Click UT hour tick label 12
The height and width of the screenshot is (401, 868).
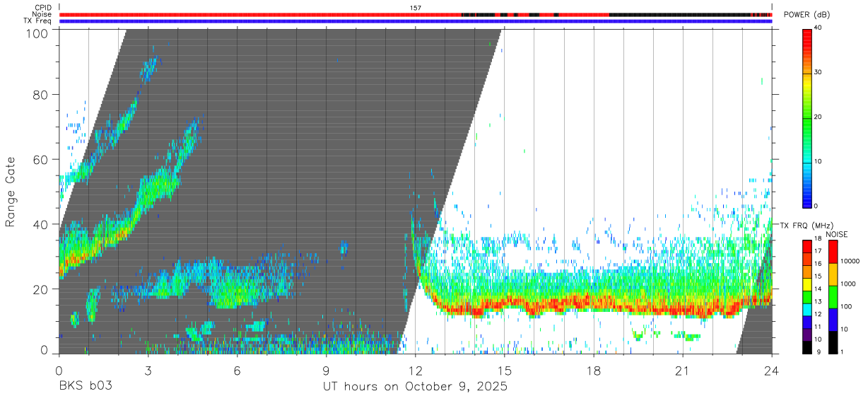point(415,370)
